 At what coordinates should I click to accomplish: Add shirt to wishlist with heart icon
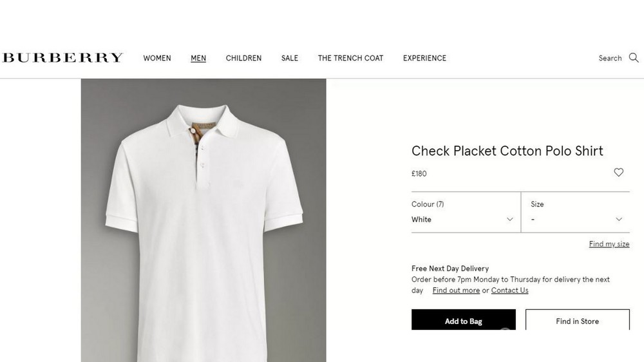click(618, 173)
